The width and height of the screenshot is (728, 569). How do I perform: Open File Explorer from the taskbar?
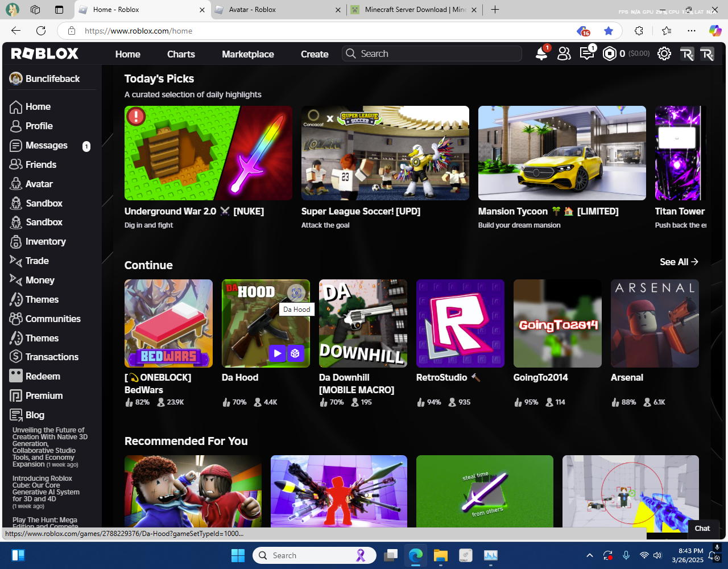tap(441, 555)
